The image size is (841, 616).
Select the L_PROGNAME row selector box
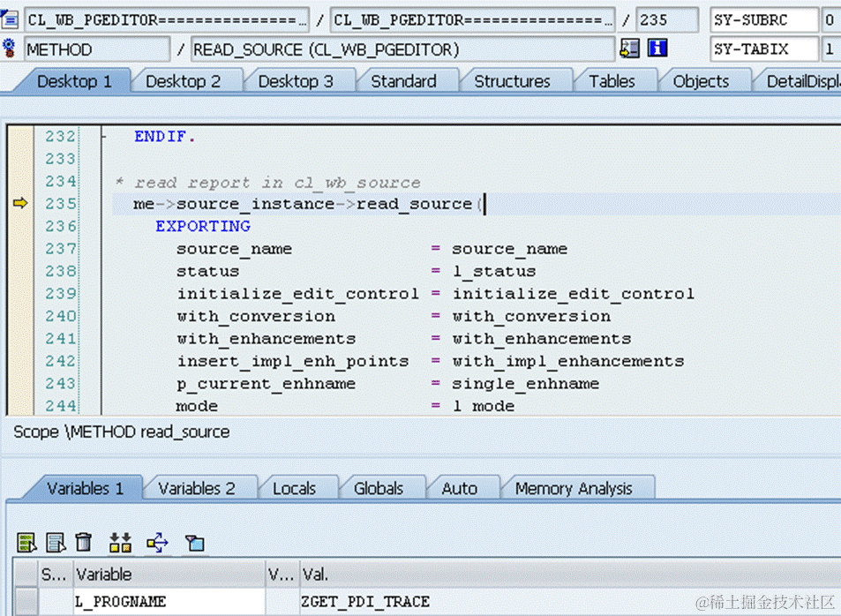click(x=26, y=602)
